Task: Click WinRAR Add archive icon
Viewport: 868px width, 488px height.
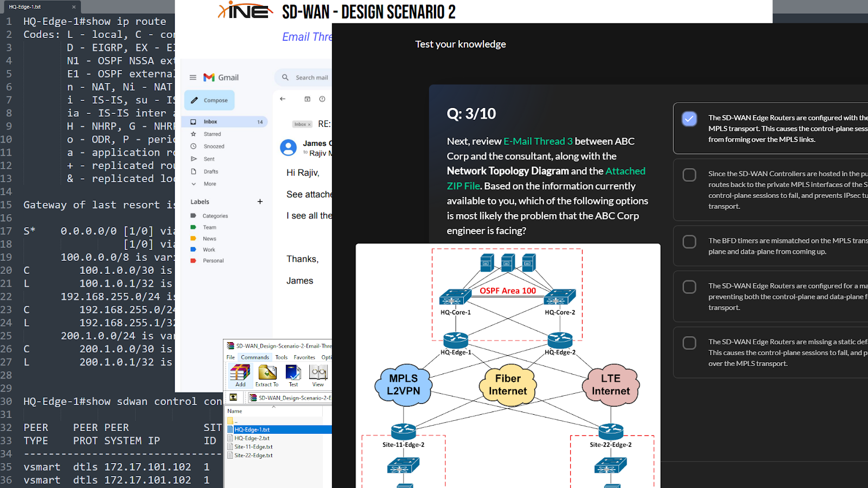Action: pyautogui.click(x=240, y=375)
